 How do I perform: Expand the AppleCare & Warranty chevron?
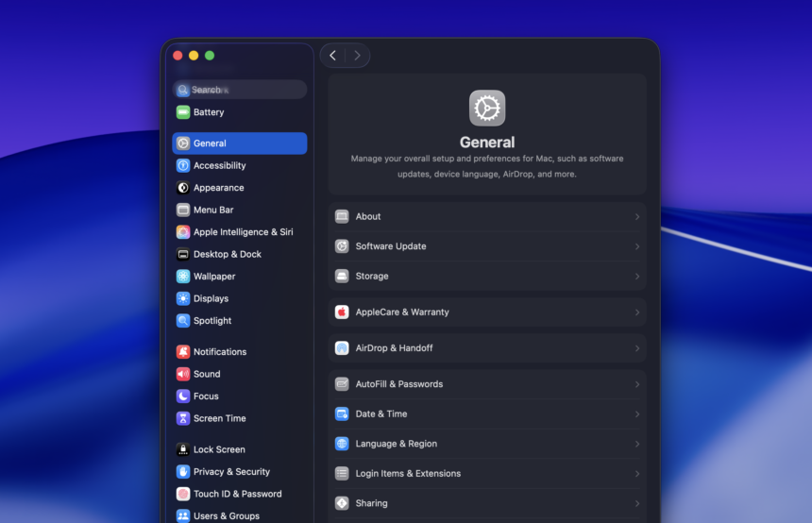pyautogui.click(x=637, y=312)
